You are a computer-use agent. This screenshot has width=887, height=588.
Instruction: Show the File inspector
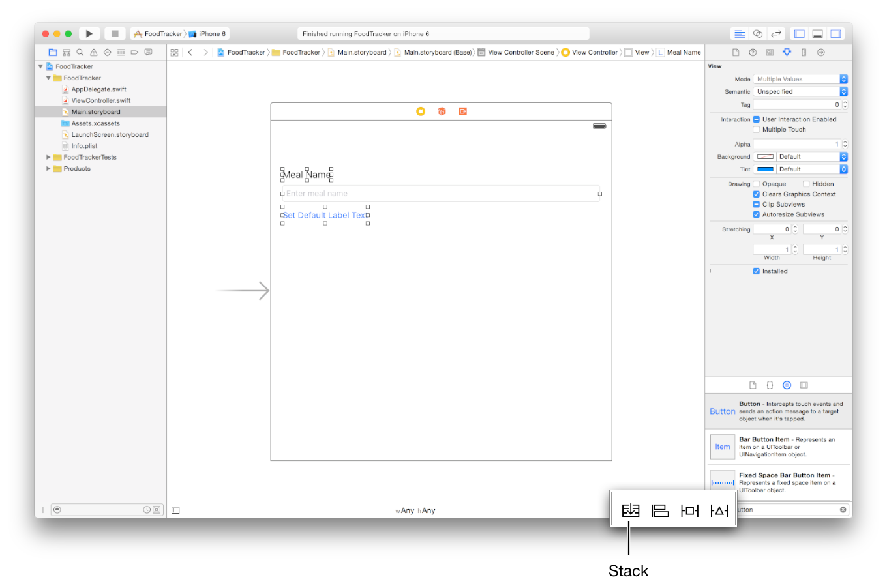(x=736, y=52)
